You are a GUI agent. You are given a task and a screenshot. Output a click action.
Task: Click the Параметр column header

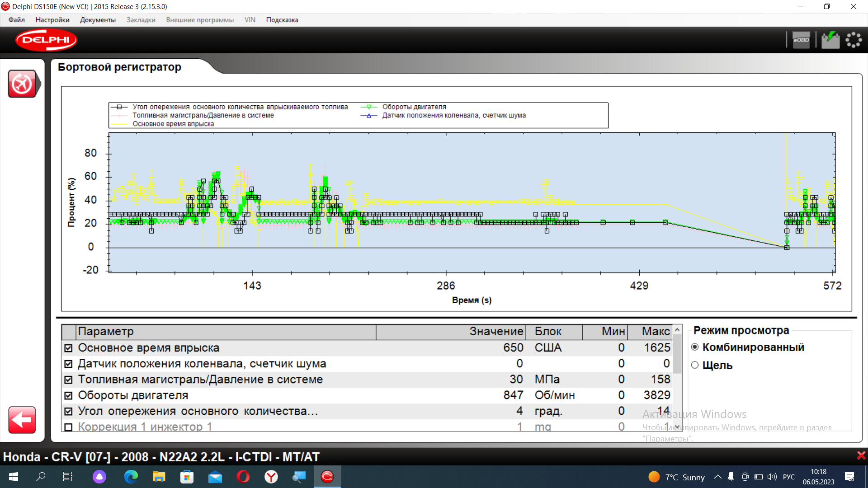pos(226,332)
